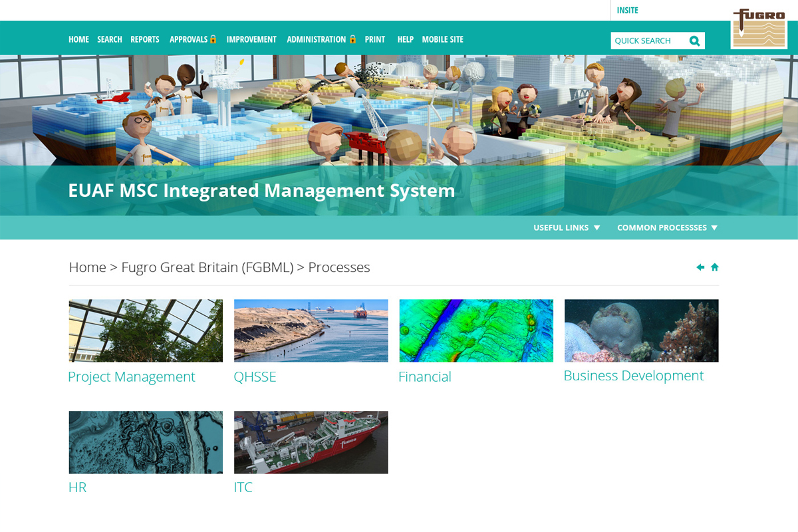Image resolution: width=798 pixels, height=532 pixels.
Task: Click the home icon near breadcrumb
Action: click(715, 267)
